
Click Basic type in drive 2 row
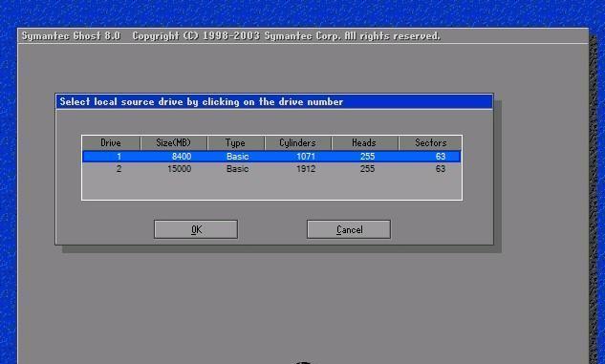[x=238, y=169]
